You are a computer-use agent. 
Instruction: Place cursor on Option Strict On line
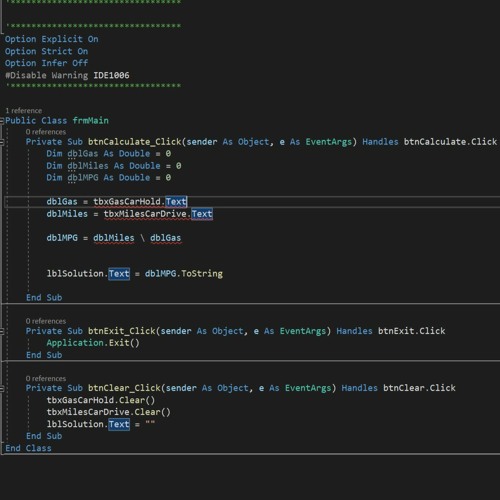46,51
